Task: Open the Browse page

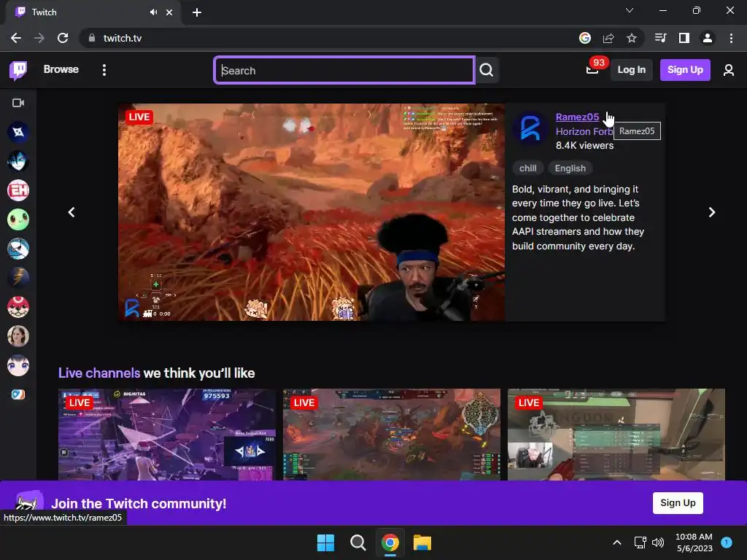Action: [61, 69]
